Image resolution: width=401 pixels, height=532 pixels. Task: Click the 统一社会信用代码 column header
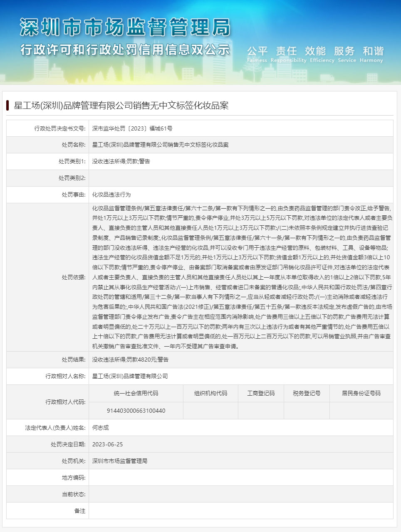136,393
